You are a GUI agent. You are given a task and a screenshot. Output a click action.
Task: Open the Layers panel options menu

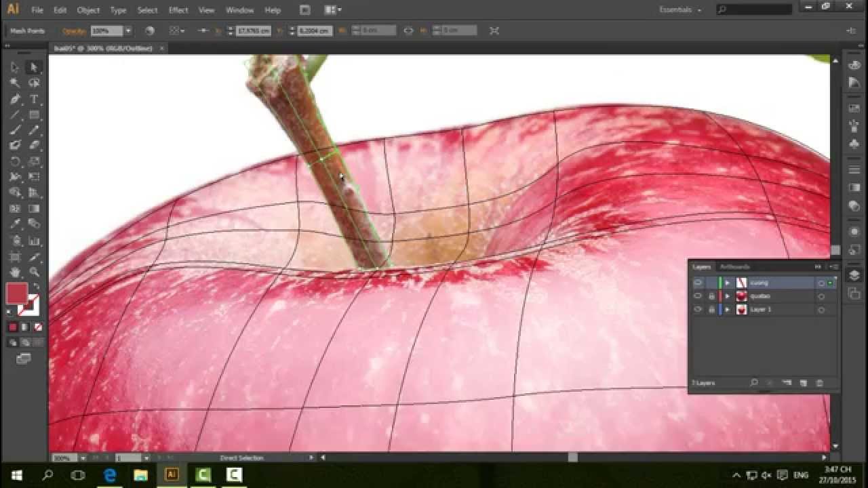(x=833, y=267)
